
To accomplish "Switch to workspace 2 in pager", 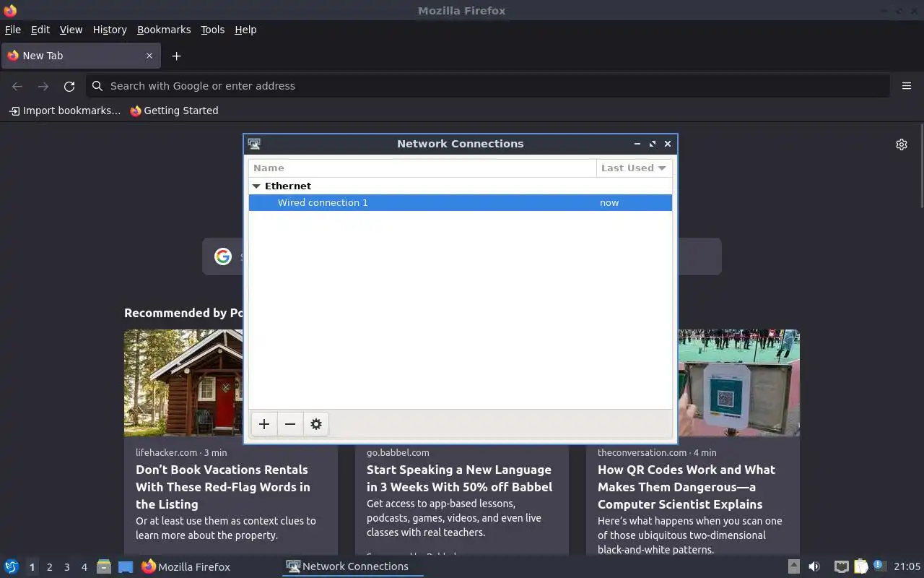I will tap(49, 567).
